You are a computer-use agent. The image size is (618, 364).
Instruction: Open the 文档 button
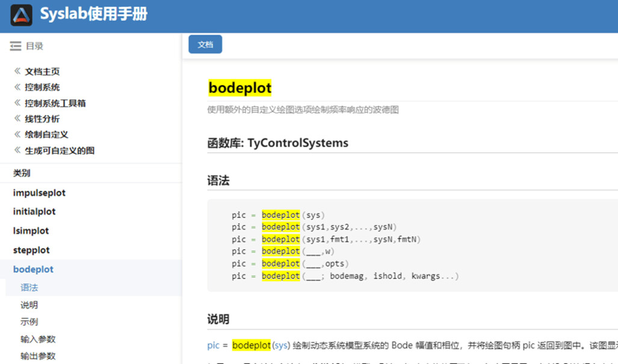[x=205, y=44]
